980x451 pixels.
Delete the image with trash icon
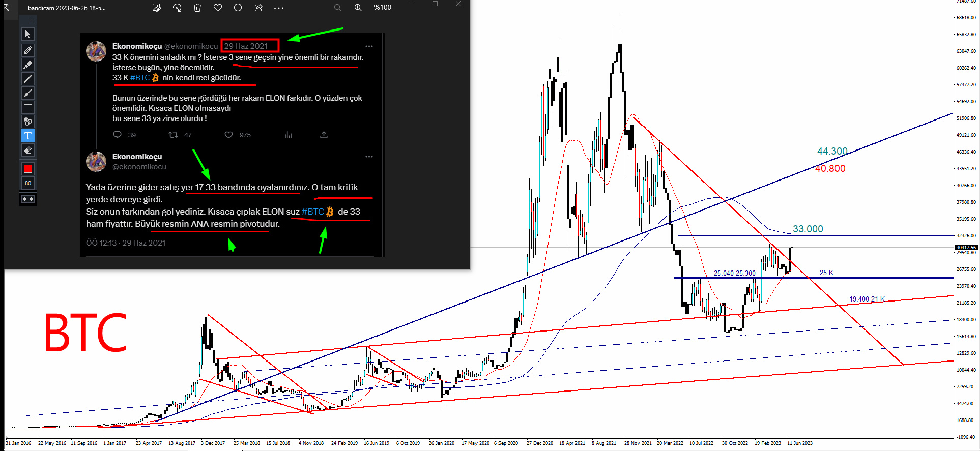(x=197, y=8)
